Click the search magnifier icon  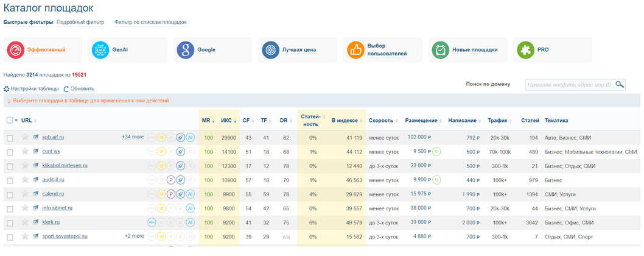[620, 85]
